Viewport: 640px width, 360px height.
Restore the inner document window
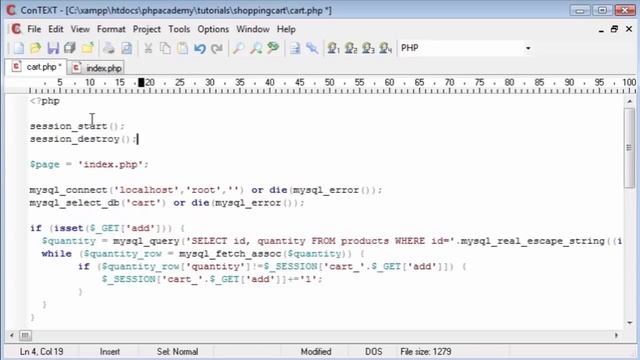pos(614,29)
